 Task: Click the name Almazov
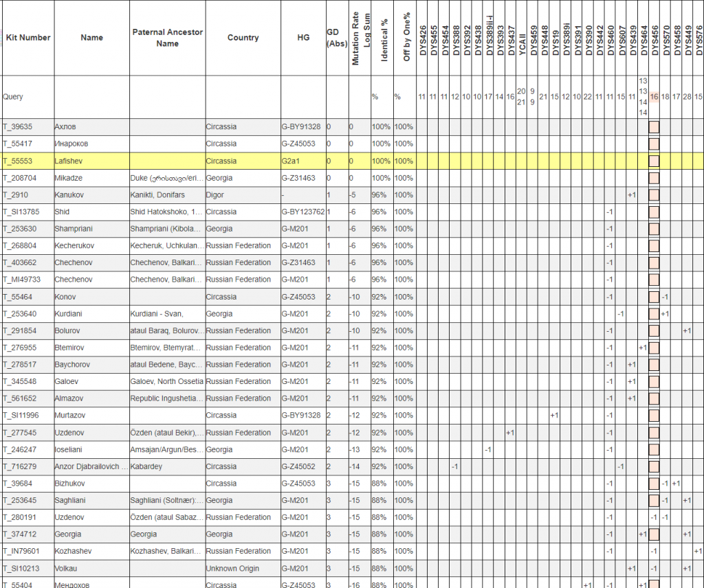(68, 398)
